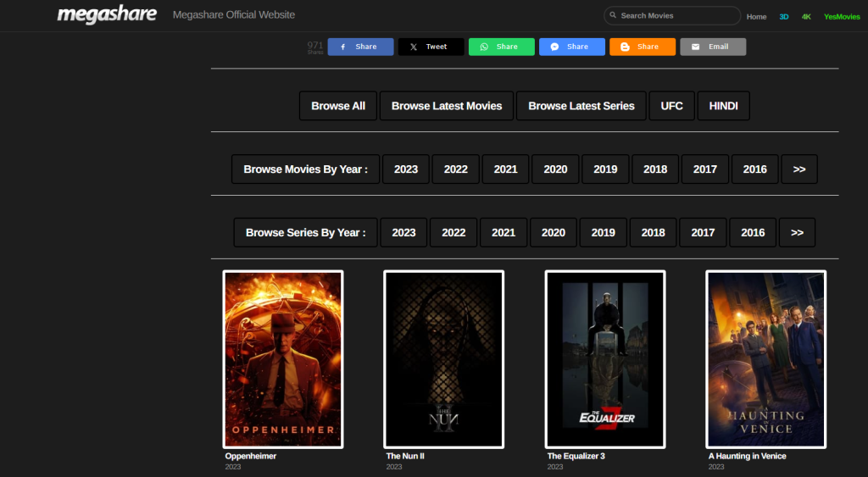The height and width of the screenshot is (477, 868).
Task: Open the Home nav link
Action: pyautogui.click(x=756, y=17)
